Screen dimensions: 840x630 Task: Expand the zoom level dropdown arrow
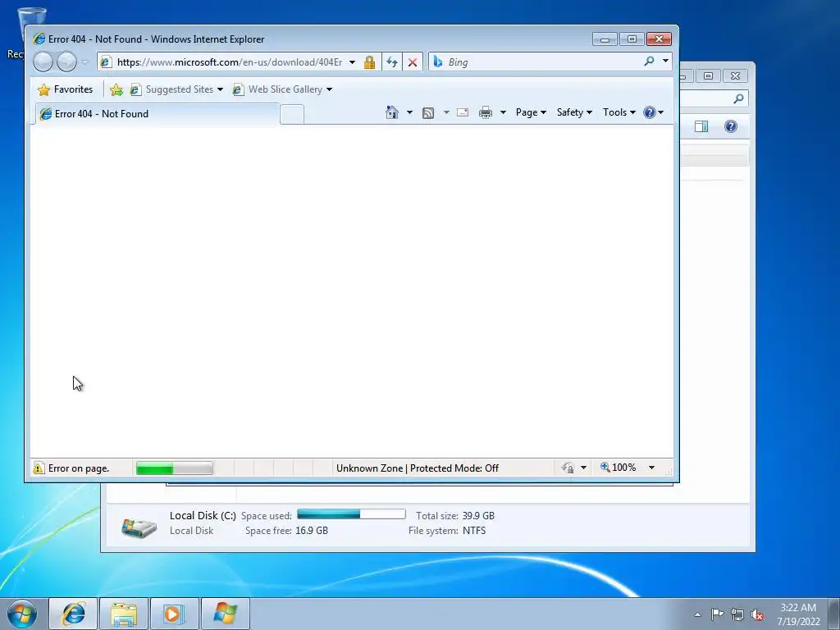click(651, 467)
